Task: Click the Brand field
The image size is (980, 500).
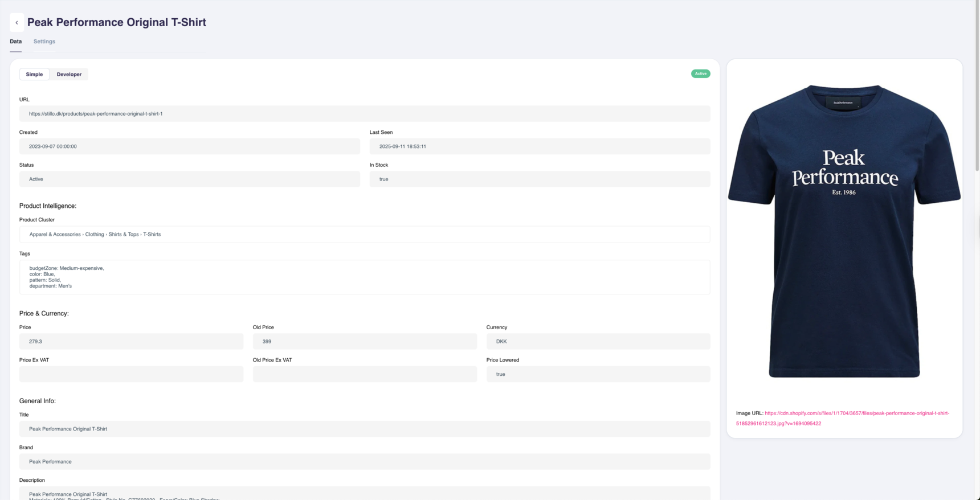Action: pos(365,461)
